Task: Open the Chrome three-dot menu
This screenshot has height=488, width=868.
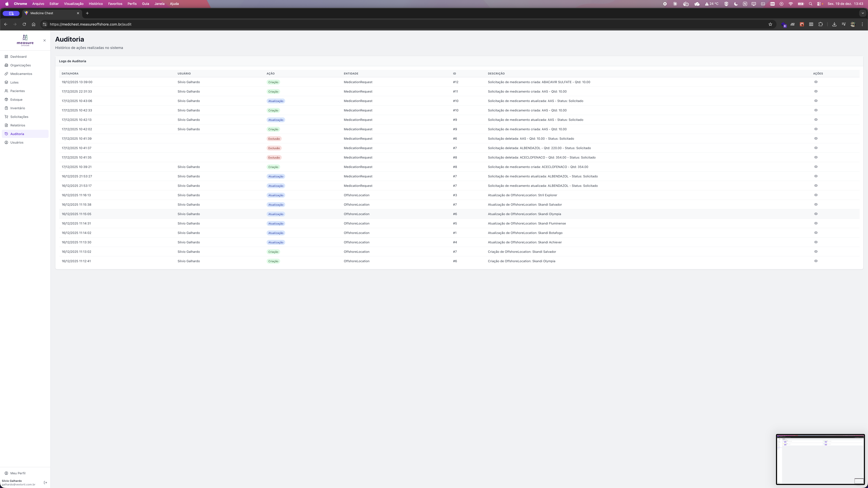Action: tap(862, 24)
